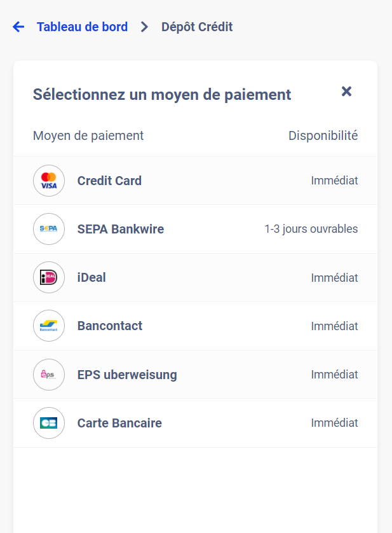
Task: Select the Bancontact logo icon
Action: coord(49,326)
